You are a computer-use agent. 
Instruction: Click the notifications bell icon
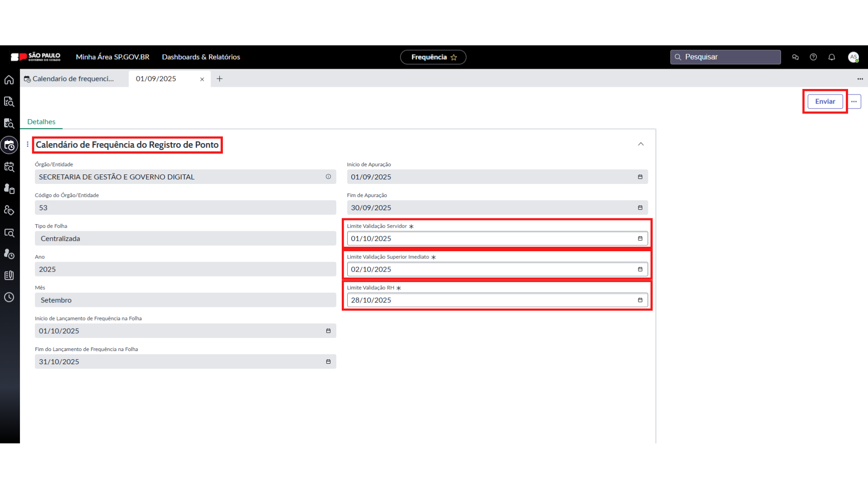831,57
